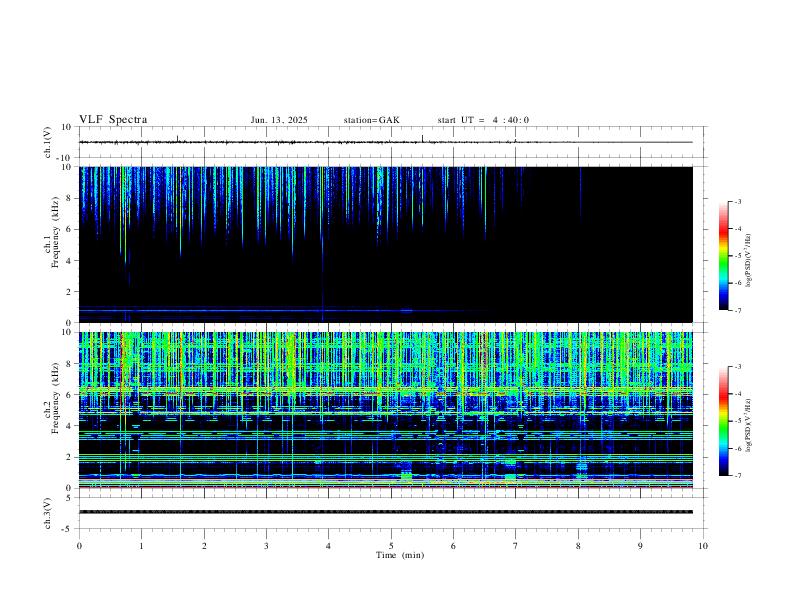This screenshot has width=792, height=612.
Task: Click the "-4" tick on lower color bar
Action: pyautogui.click(x=737, y=394)
